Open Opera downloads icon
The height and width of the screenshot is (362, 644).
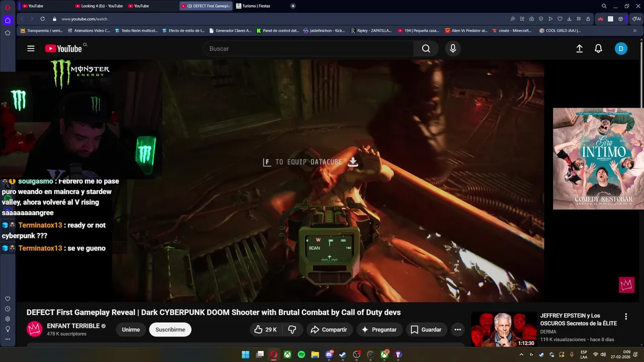tap(569, 19)
